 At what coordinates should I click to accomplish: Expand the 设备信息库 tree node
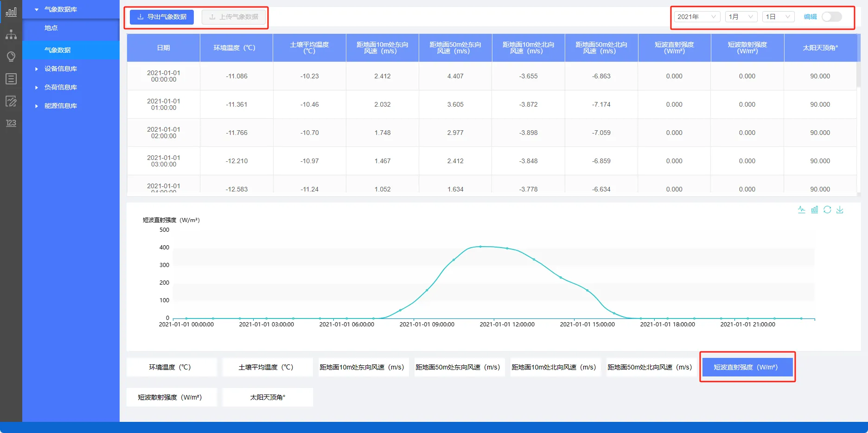[37, 69]
